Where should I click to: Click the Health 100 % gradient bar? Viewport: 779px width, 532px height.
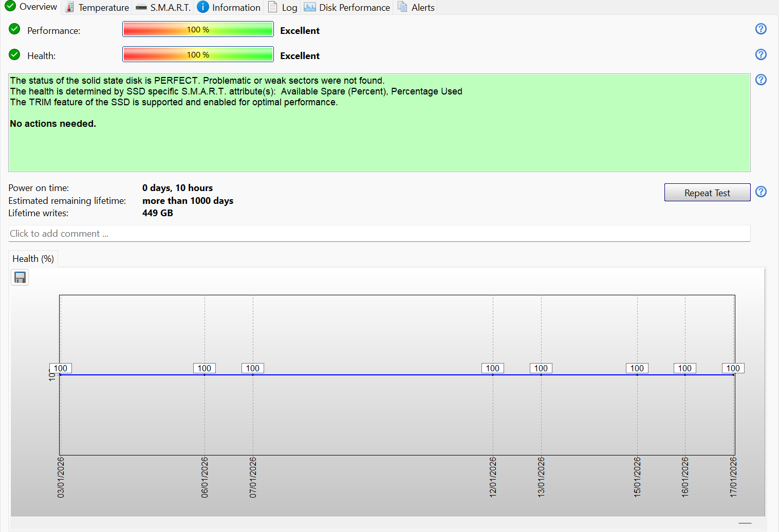(198, 54)
